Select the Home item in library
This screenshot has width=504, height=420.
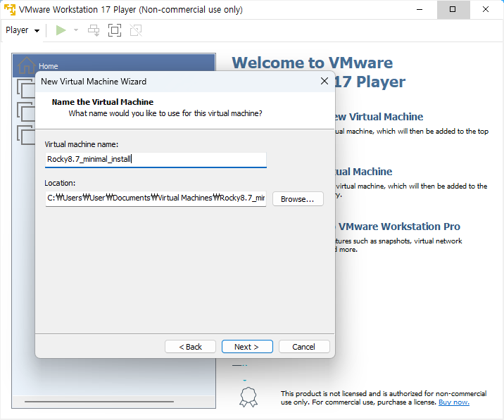(x=114, y=66)
